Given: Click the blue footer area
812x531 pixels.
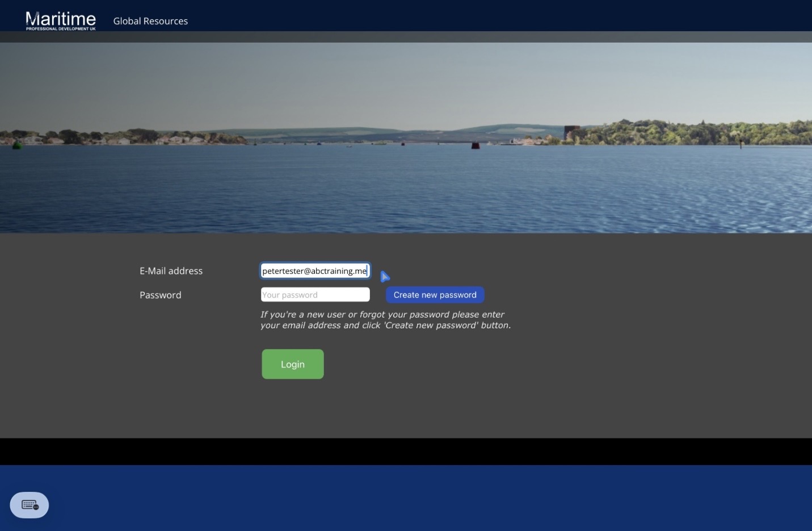Looking at the screenshot, I should (x=406, y=497).
